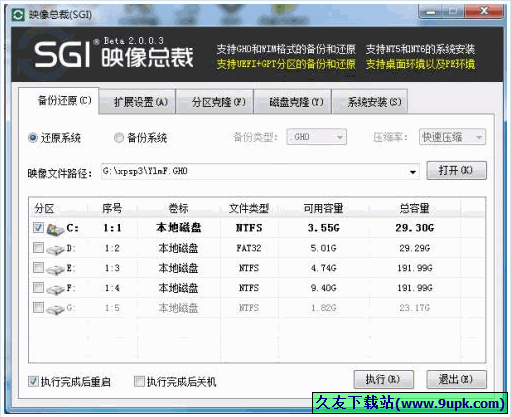Click the 1.82G free capacity cell
The width and height of the screenshot is (511, 417).
pos(323,308)
